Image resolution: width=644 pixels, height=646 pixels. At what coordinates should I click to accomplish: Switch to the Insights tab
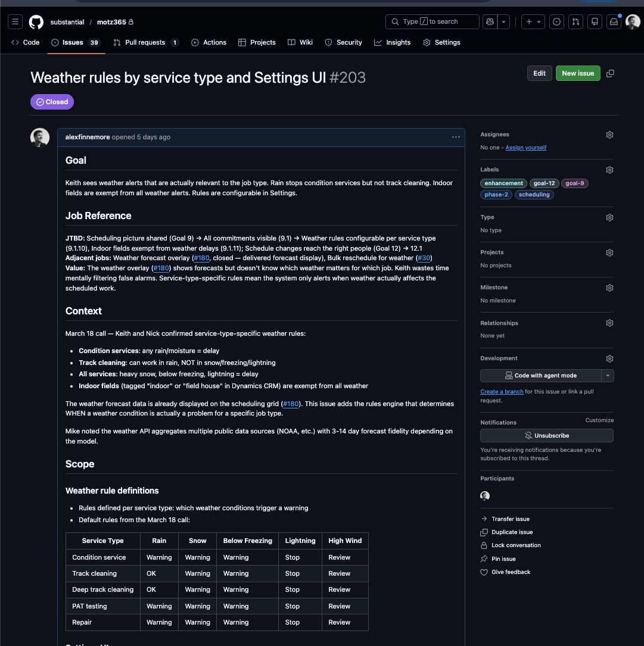[393, 42]
